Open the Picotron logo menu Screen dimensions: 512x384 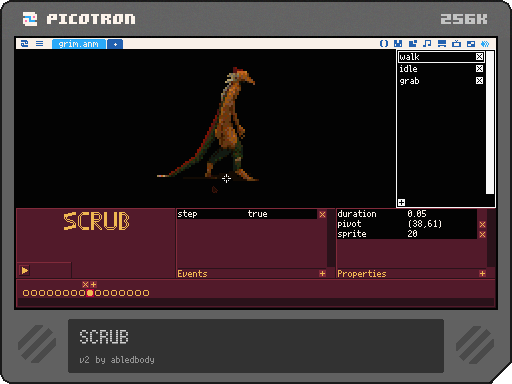pyautogui.click(x=25, y=44)
